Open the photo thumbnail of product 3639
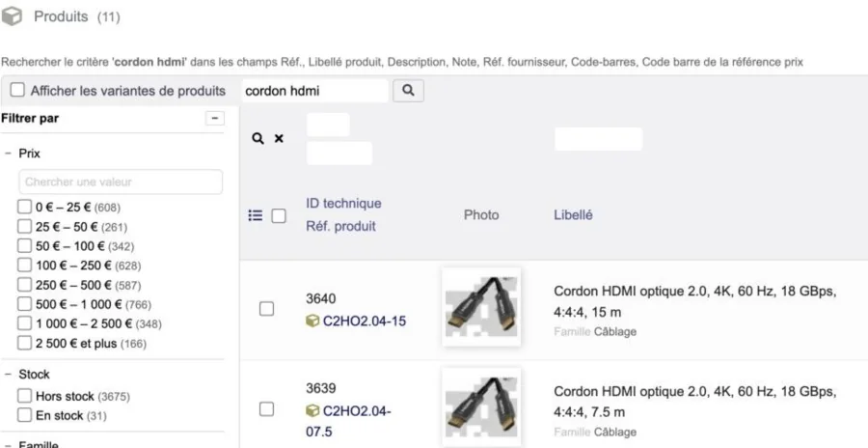868x448 pixels. tap(481, 407)
